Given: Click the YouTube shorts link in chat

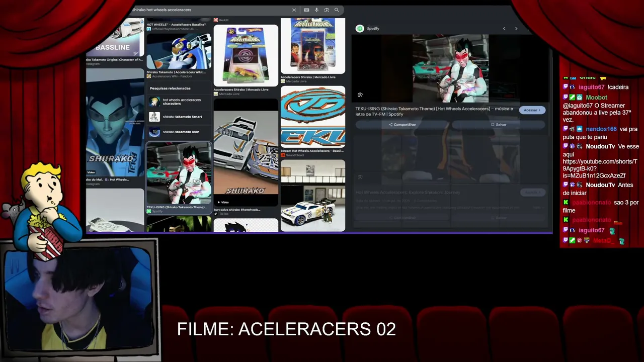Looking at the screenshot, I should (600, 168).
